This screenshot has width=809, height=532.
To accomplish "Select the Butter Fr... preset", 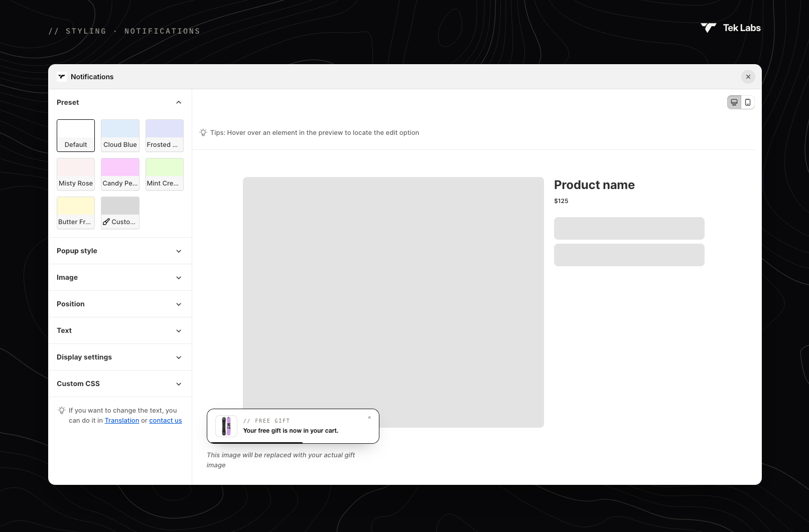I will (x=76, y=213).
